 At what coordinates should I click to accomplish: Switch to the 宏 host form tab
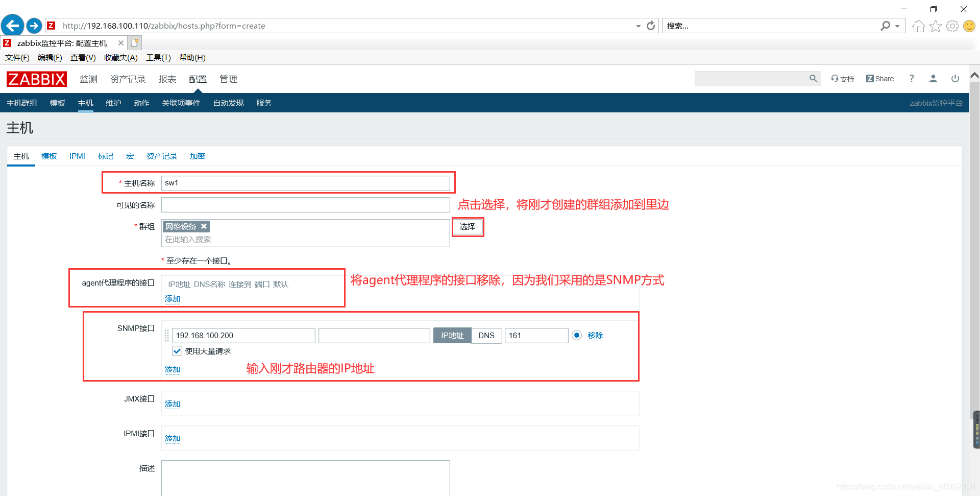(130, 156)
